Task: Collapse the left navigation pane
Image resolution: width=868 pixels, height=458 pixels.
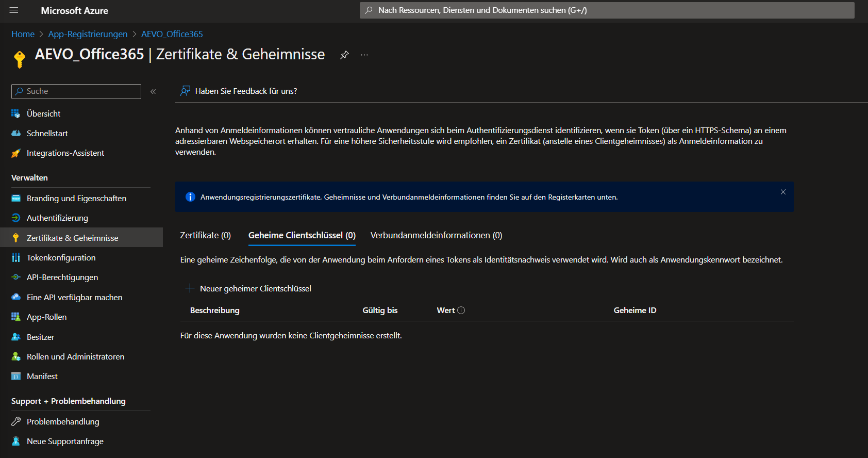Action: coord(153,91)
